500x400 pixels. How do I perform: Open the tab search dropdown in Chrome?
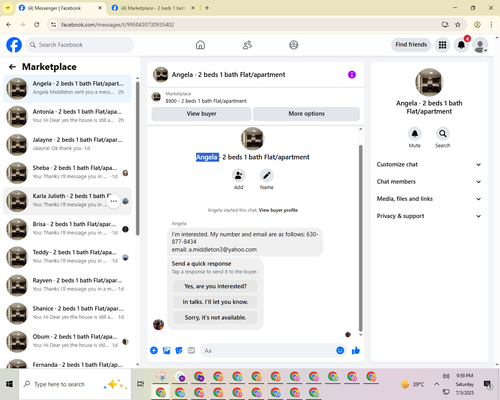8,8
